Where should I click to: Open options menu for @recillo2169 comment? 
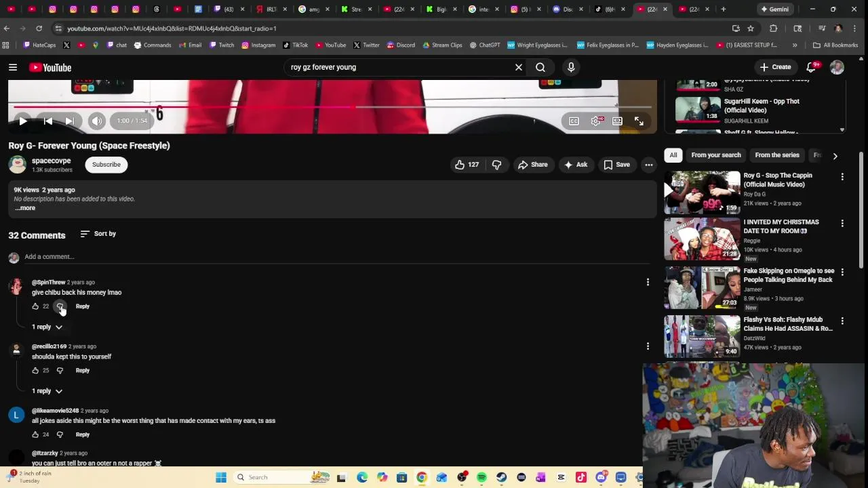[x=648, y=346]
